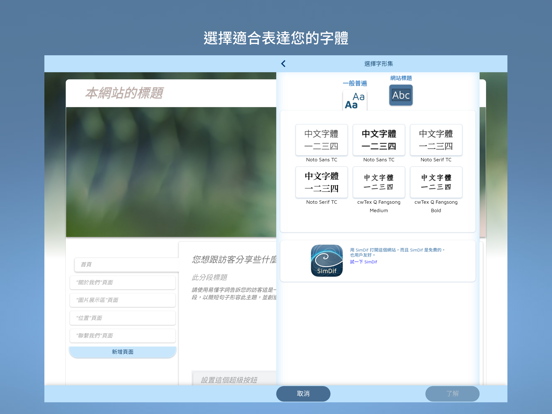Image resolution: width=552 pixels, height=414 pixels.
Task: Edit the page title 您想跟訪客分享些什麼
Action: point(234,259)
